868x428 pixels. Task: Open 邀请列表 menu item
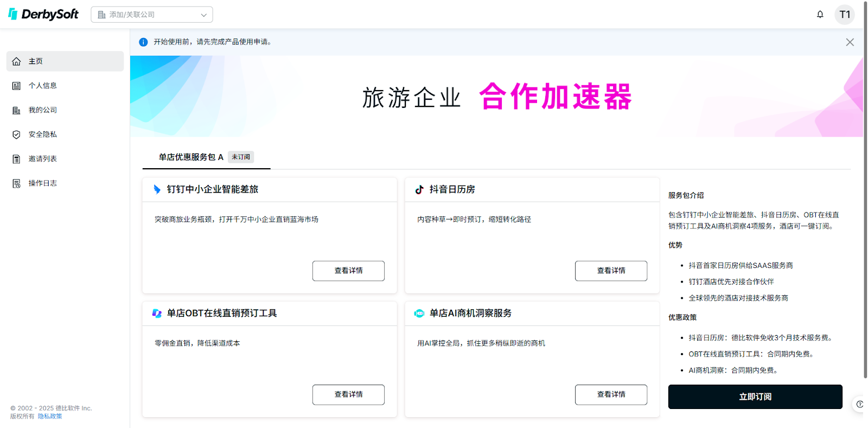65,159
